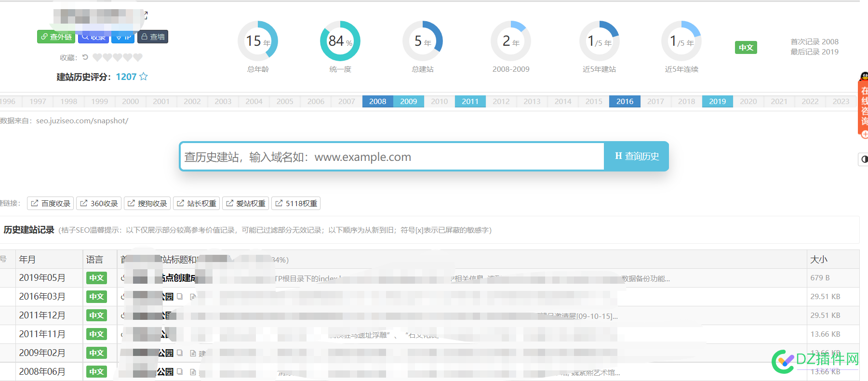Click the document icon in 2009年02月 row
The height and width of the screenshot is (381, 868).
[x=193, y=353]
